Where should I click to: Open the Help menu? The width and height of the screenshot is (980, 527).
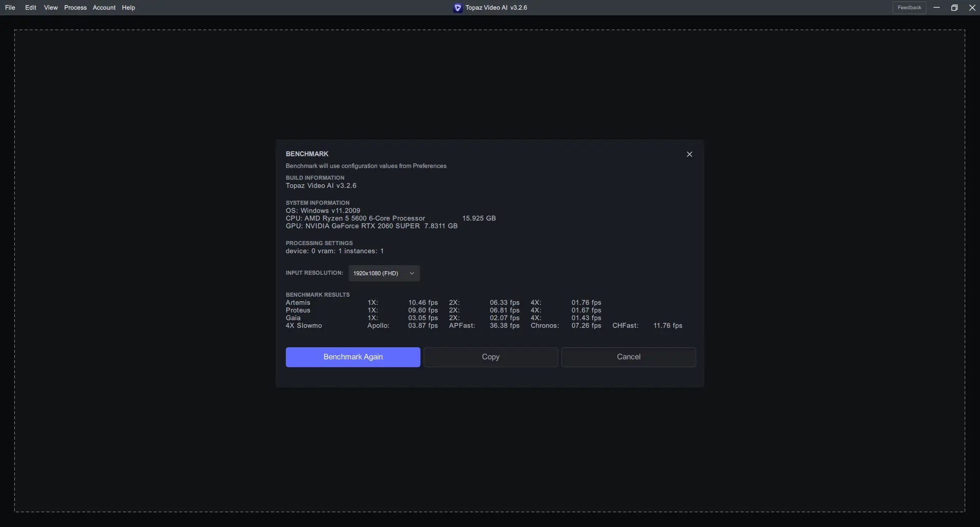128,7
